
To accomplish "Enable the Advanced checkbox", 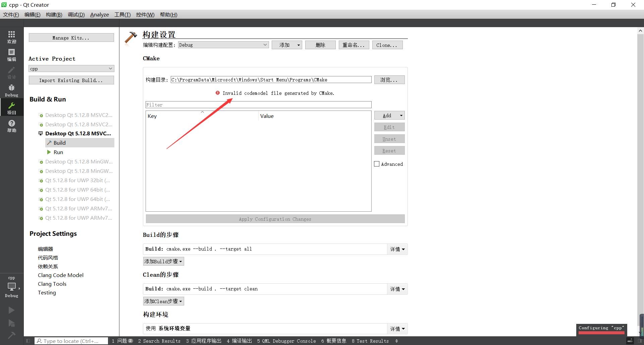I will pyautogui.click(x=377, y=164).
